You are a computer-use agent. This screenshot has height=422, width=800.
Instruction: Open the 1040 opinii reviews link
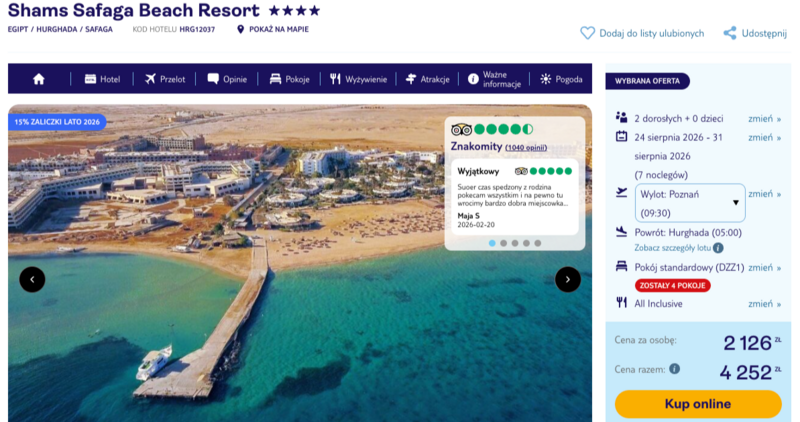click(526, 147)
